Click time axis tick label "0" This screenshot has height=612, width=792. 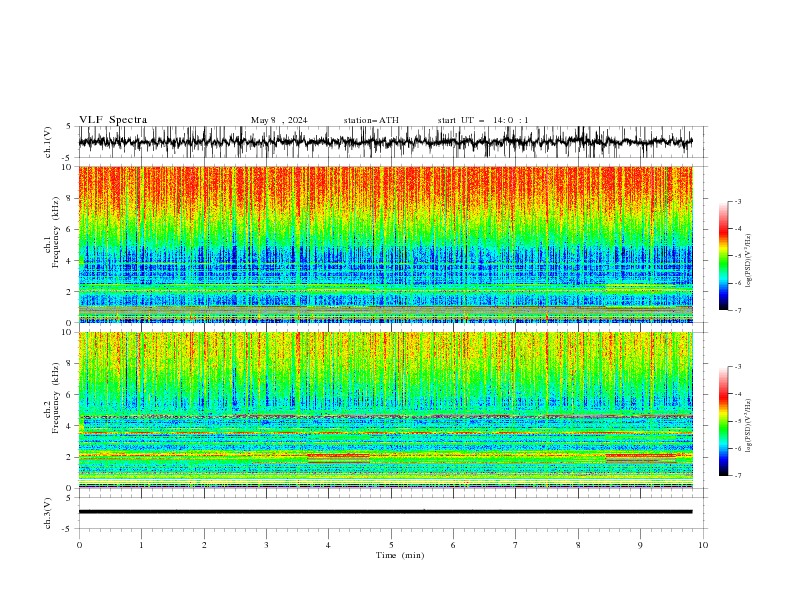coord(79,545)
